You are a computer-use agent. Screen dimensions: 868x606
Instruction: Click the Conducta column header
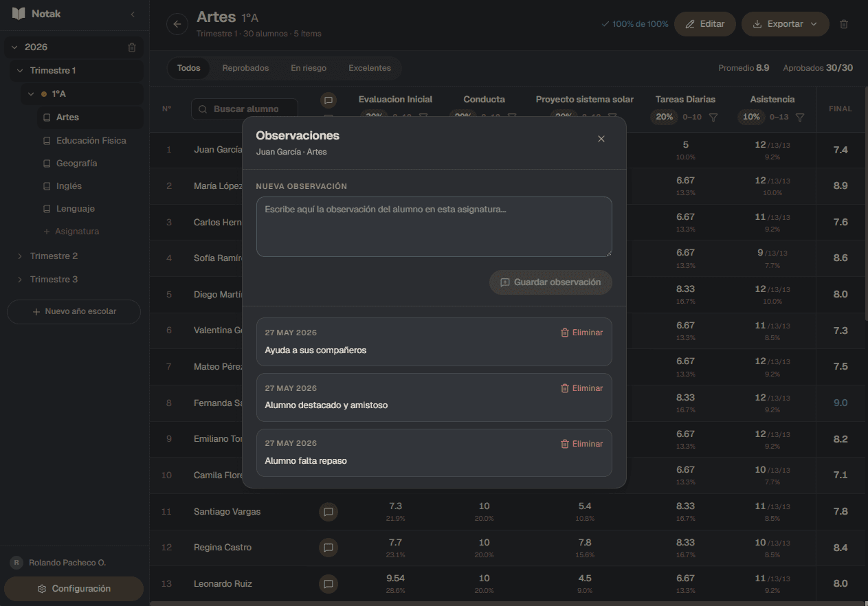pos(485,100)
